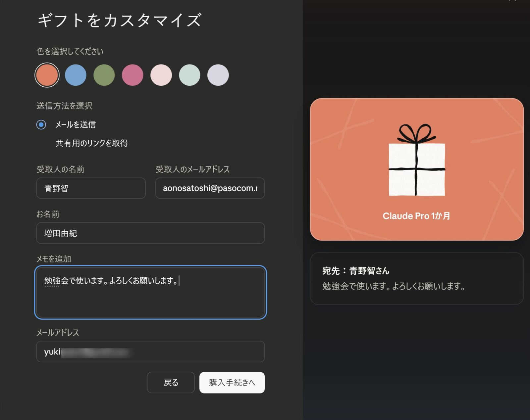Choose the blue gift color swatch
The width and height of the screenshot is (530, 420).
coord(76,75)
